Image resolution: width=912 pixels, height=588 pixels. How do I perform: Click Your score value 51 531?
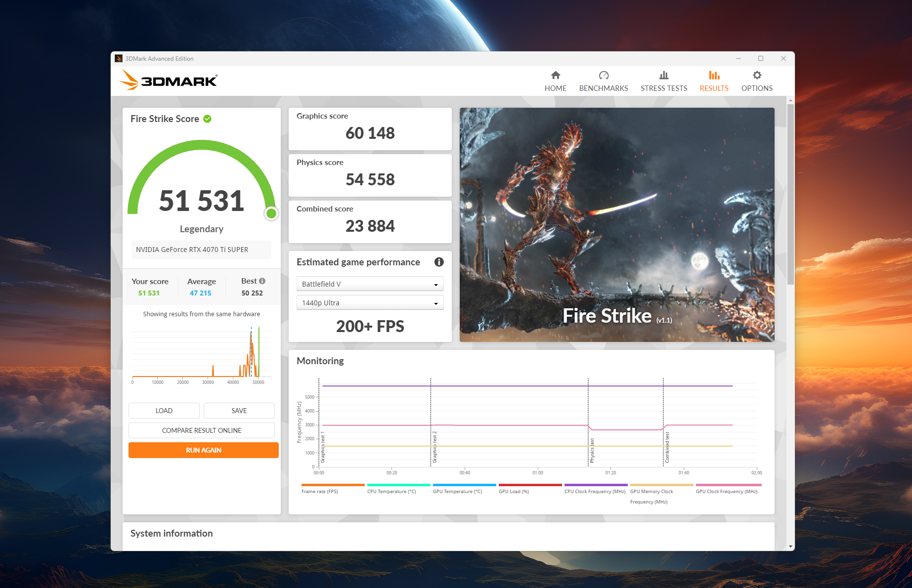pyautogui.click(x=149, y=293)
